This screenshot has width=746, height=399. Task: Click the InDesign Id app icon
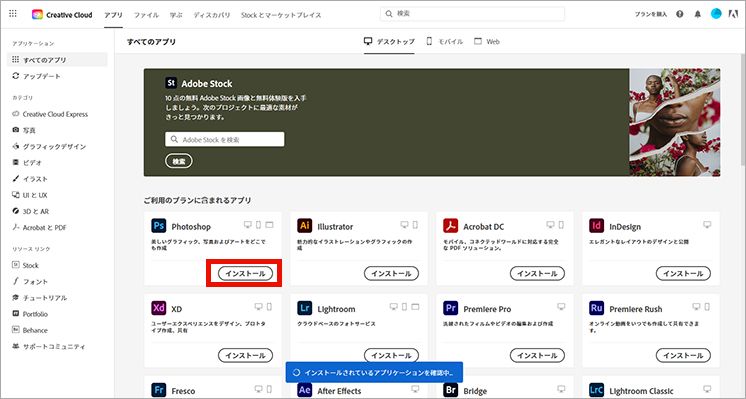(x=597, y=225)
